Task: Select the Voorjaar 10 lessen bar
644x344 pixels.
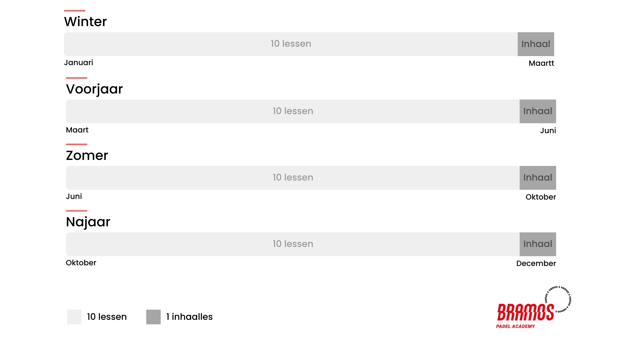Action: coord(292,111)
